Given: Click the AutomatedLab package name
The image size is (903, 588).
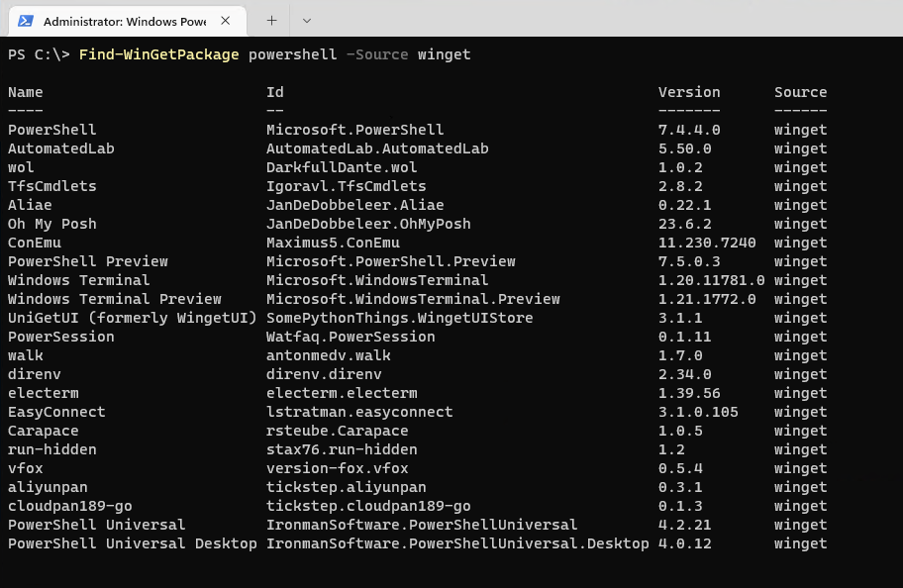Looking at the screenshot, I should [x=61, y=148].
